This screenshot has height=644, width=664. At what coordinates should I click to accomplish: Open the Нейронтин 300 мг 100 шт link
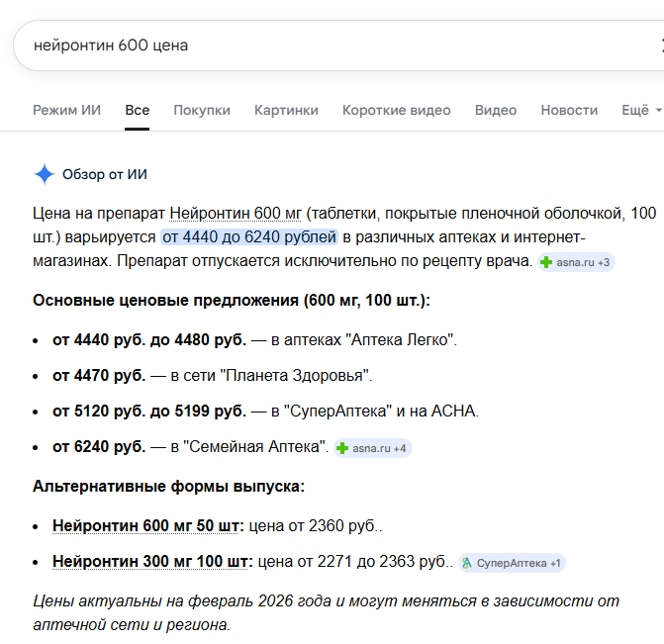(x=152, y=562)
